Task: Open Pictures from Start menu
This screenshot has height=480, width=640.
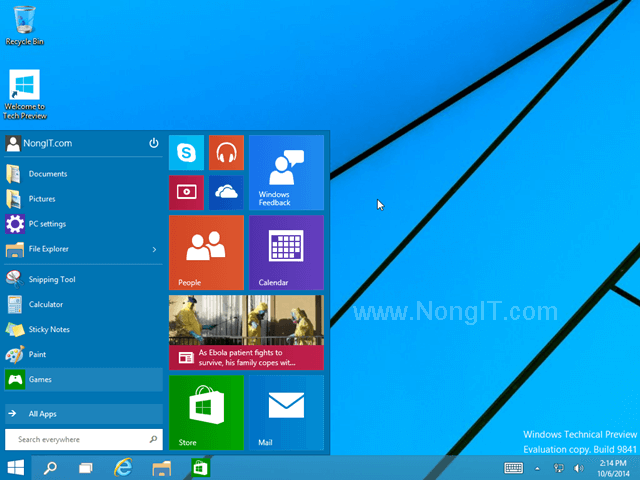Action: pos(83,199)
